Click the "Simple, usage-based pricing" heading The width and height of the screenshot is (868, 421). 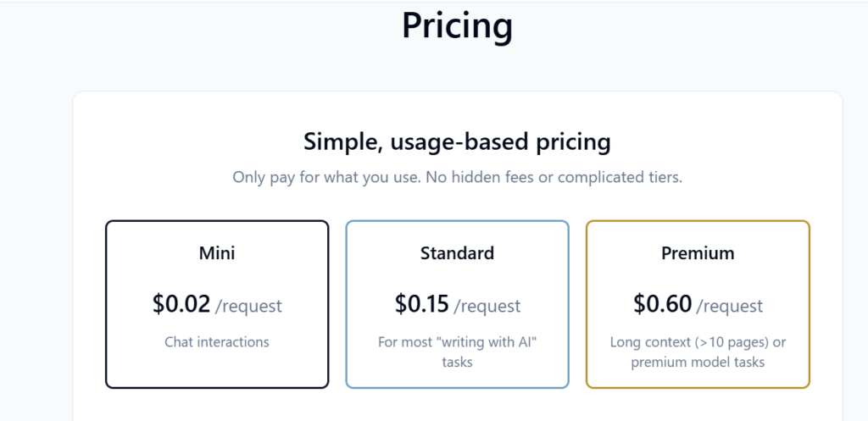pos(457,141)
